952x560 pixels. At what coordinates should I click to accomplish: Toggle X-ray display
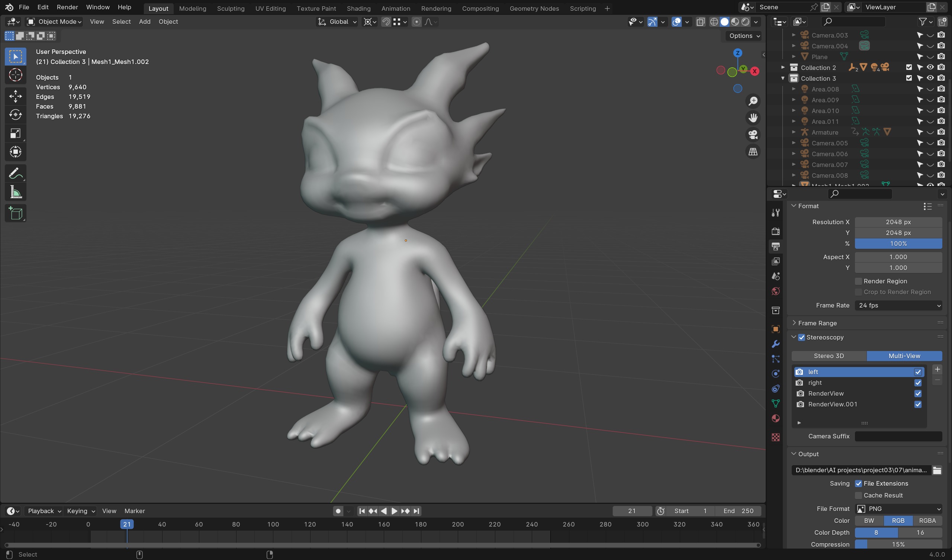tap(700, 22)
